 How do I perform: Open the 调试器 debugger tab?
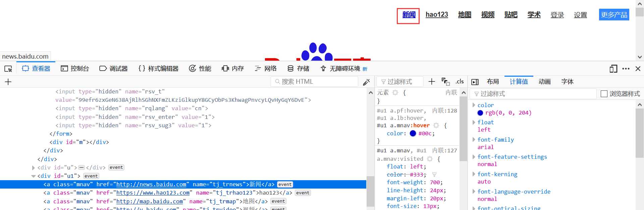tap(114, 69)
